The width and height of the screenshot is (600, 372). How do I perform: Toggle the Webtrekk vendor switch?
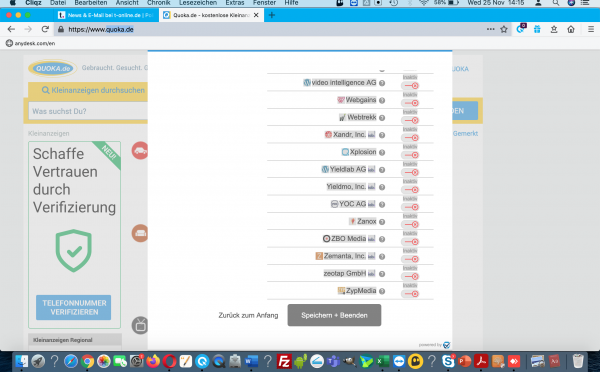click(410, 120)
